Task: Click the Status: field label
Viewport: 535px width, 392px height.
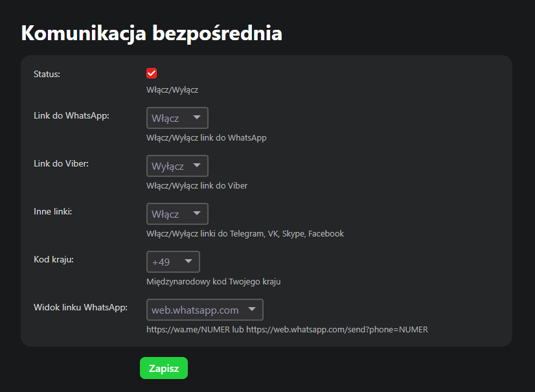Action: coord(47,74)
